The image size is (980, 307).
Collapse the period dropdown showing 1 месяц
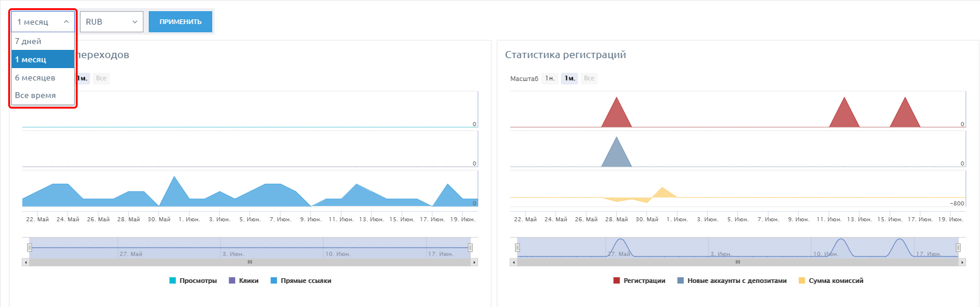click(43, 22)
